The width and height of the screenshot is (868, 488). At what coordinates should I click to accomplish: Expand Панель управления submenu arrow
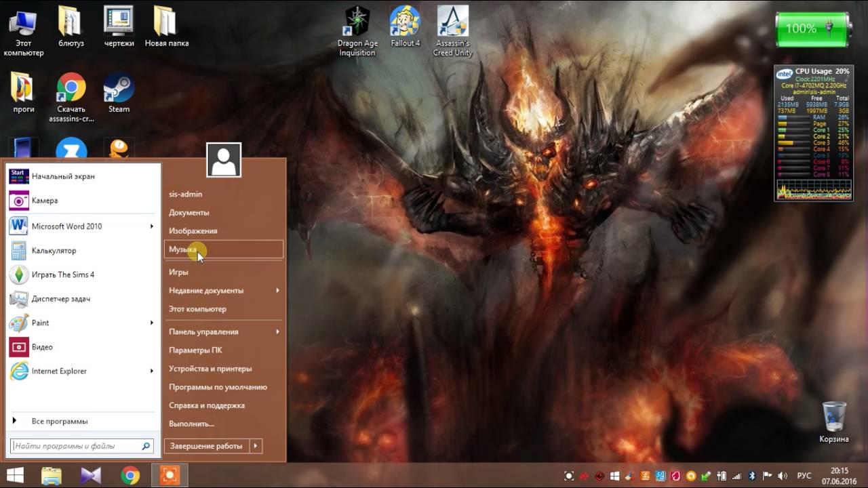click(277, 331)
